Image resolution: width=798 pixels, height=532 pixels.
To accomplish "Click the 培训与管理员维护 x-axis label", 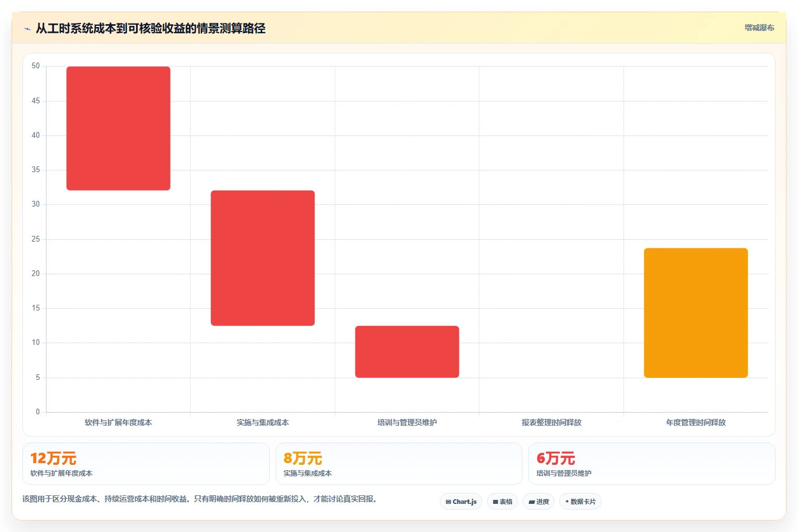I will click(407, 422).
